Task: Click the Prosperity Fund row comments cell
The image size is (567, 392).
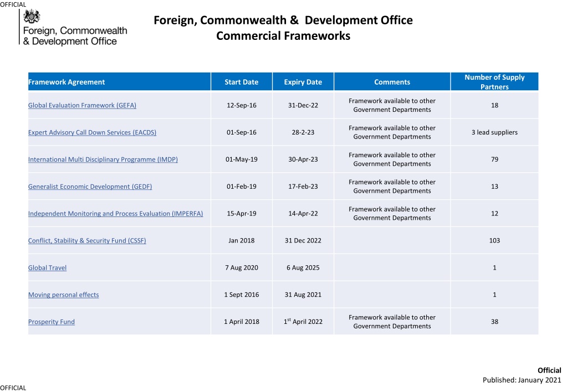Action: pos(392,322)
